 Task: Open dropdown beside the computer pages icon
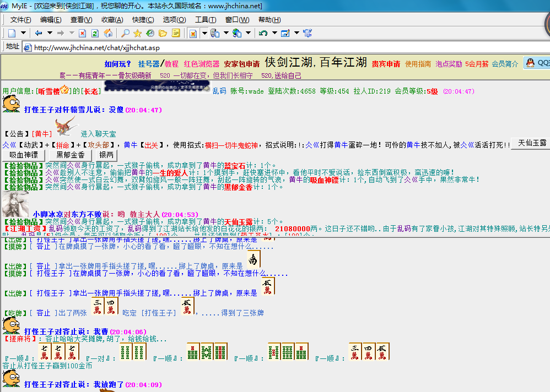226,33
